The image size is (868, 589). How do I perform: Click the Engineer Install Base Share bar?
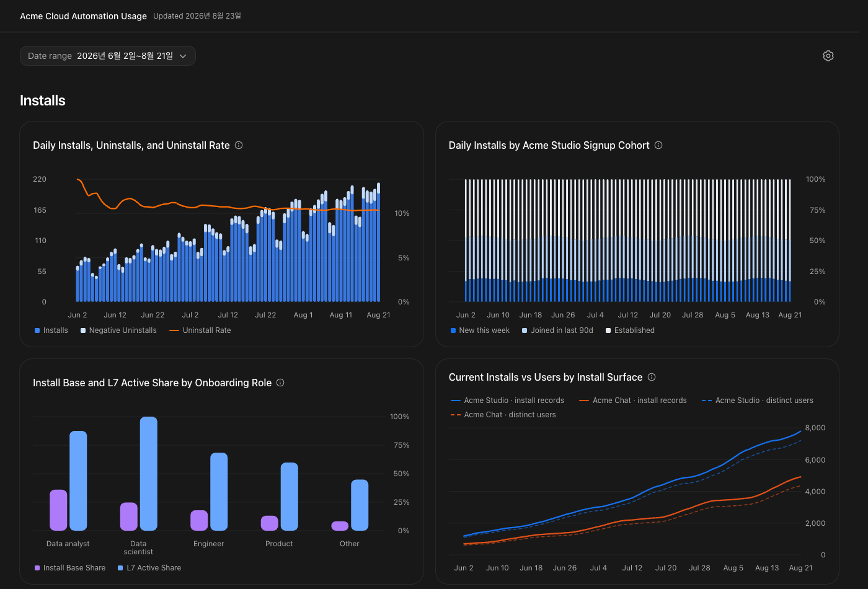(199, 520)
